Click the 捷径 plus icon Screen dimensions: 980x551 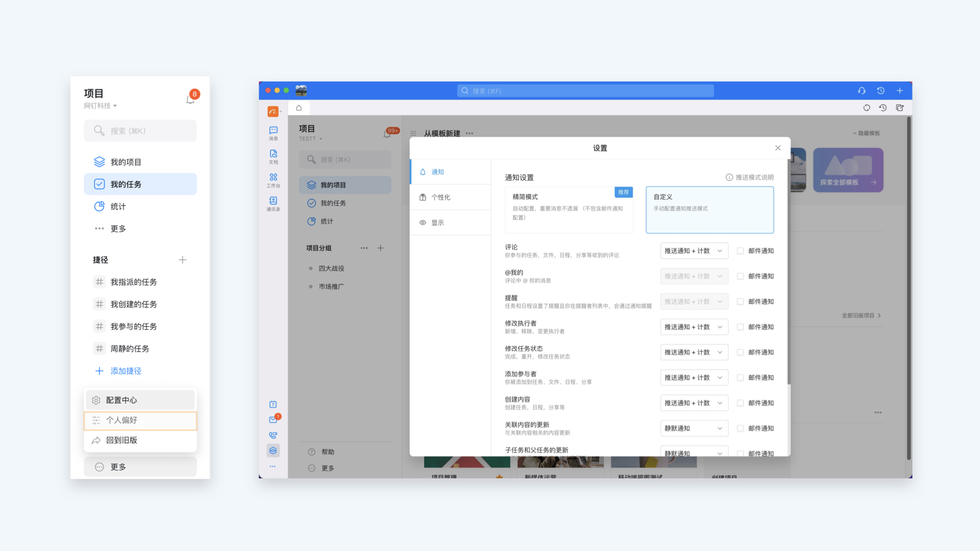coord(182,260)
